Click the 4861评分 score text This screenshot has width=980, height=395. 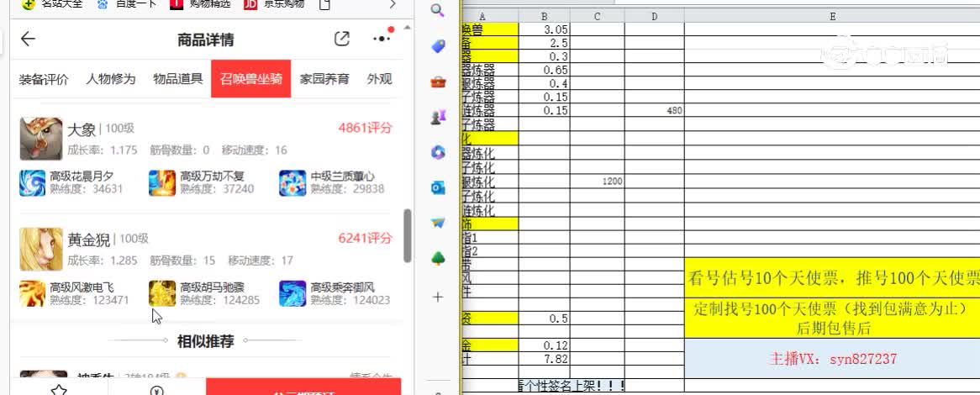point(366,128)
